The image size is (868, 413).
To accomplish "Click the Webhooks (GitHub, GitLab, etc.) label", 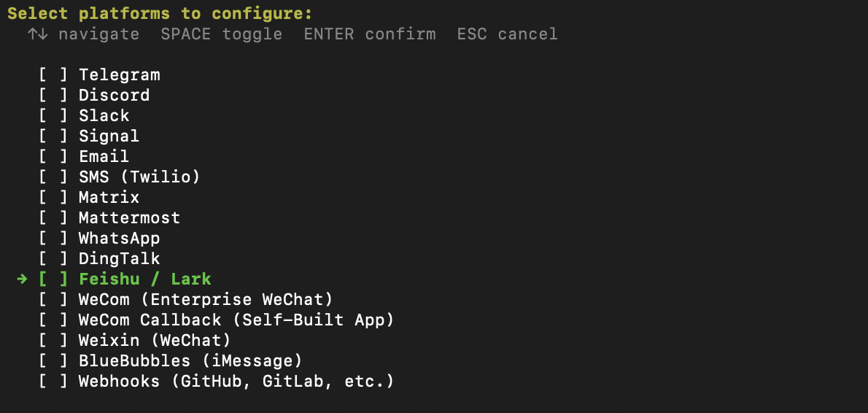I will pos(236,382).
